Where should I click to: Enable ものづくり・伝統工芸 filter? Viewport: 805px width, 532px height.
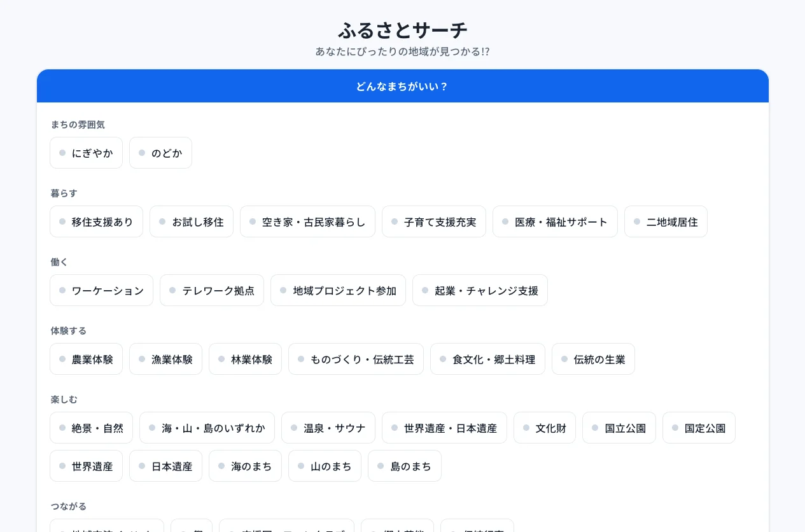tap(356, 359)
